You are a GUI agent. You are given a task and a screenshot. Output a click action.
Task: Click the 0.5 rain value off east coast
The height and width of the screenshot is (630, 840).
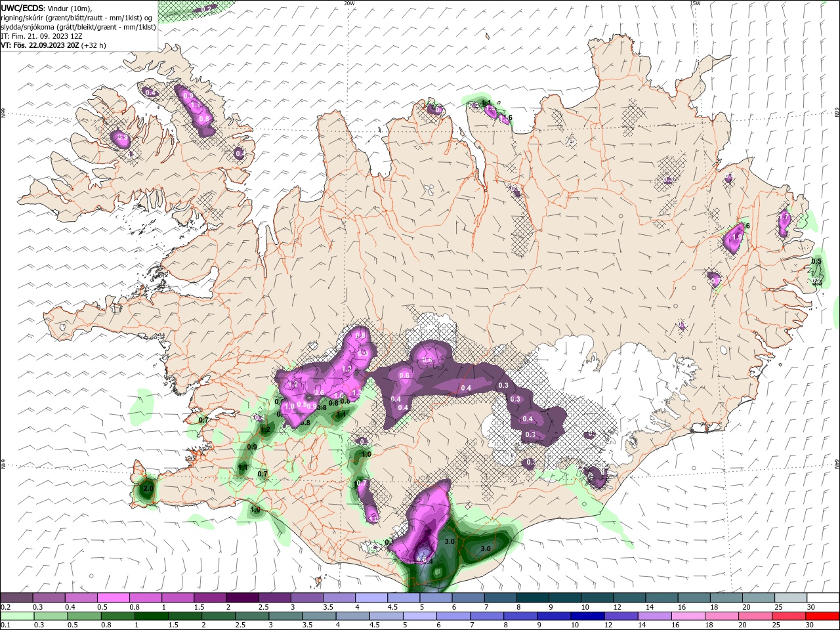[x=816, y=261]
